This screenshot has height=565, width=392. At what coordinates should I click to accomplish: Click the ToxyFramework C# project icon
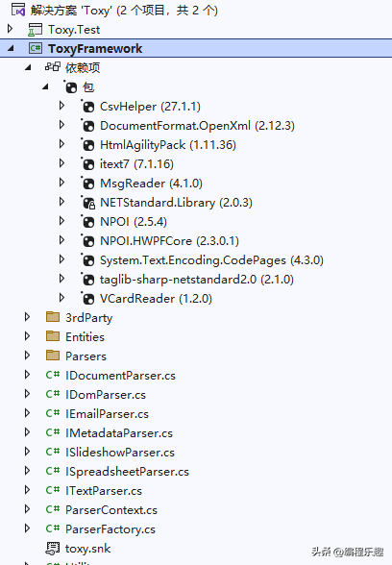coord(36,48)
